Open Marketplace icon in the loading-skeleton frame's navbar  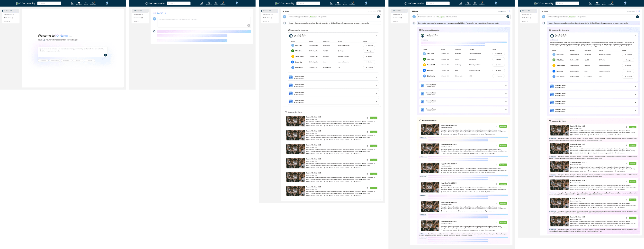[208, 3]
